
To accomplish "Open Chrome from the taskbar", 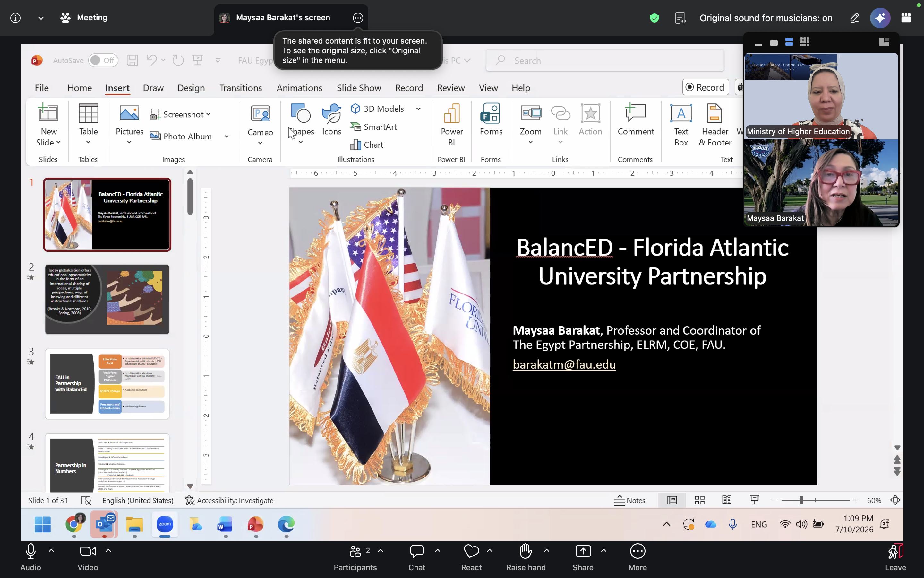I will click(x=74, y=524).
